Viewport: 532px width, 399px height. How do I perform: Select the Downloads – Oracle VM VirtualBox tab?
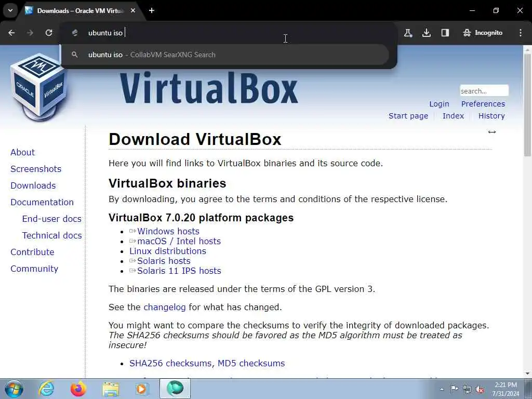tap(80, 11)
